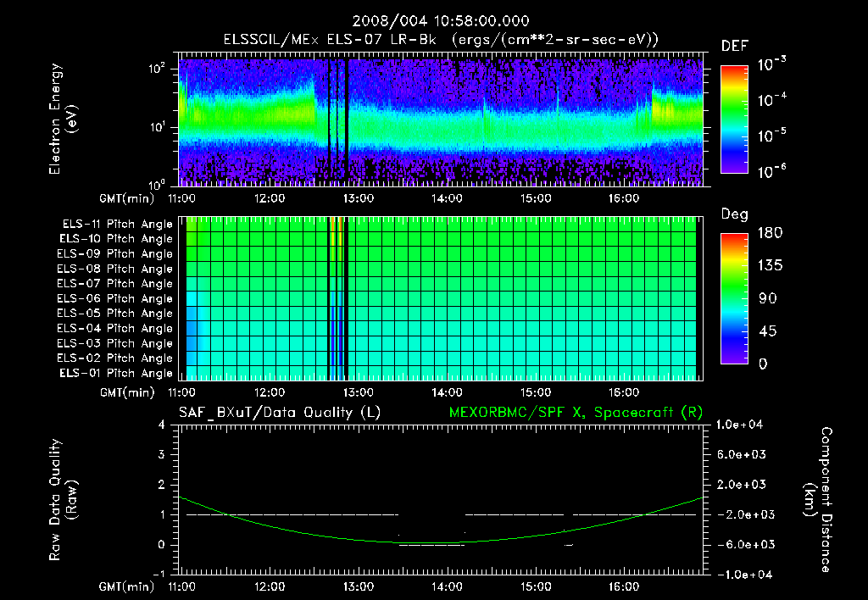Click the ELS-04 Pitch Angle row label
This screenshot has width=868, height=600.
click(x=115, y=328)
